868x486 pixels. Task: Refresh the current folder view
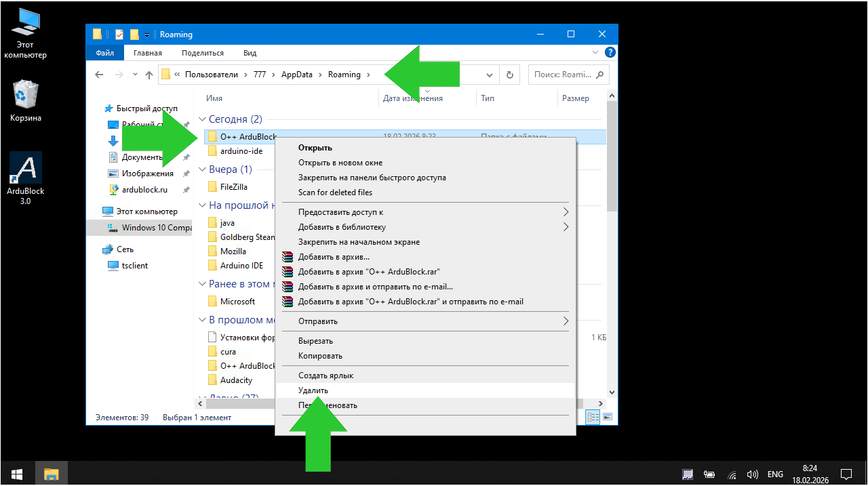pyautogui.click(x=510, y=75)
